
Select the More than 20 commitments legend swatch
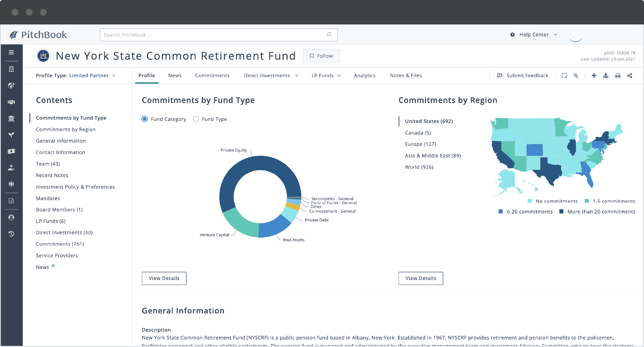pos(561,211)
